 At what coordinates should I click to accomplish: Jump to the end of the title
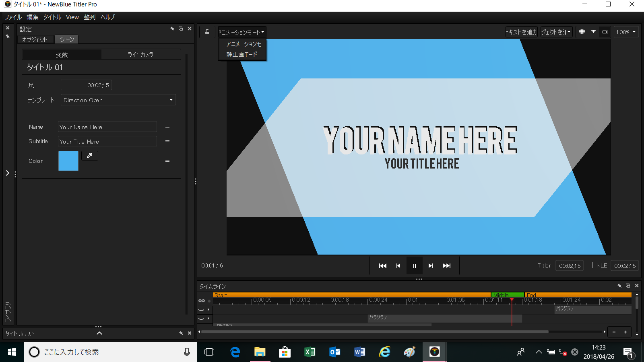[447, 266]
